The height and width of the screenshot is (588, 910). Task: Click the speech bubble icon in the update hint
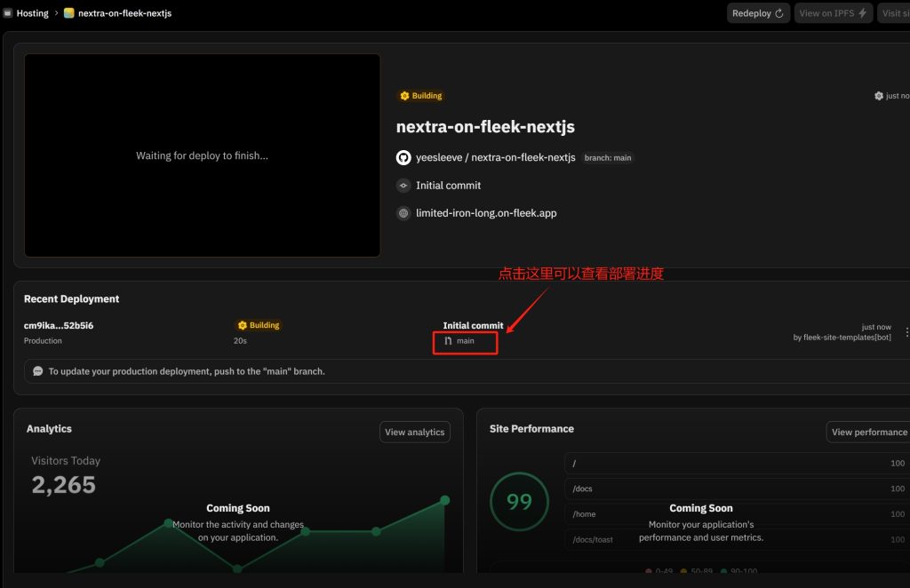point(37,371)
